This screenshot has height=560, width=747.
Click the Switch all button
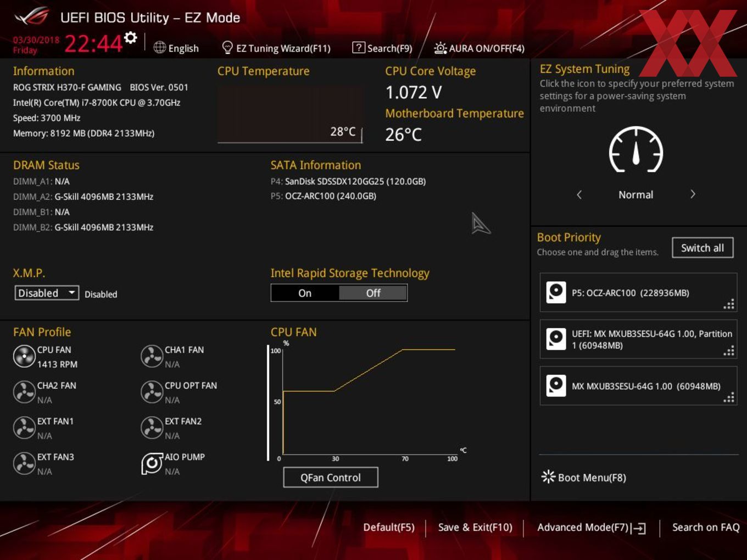(703, 248)
